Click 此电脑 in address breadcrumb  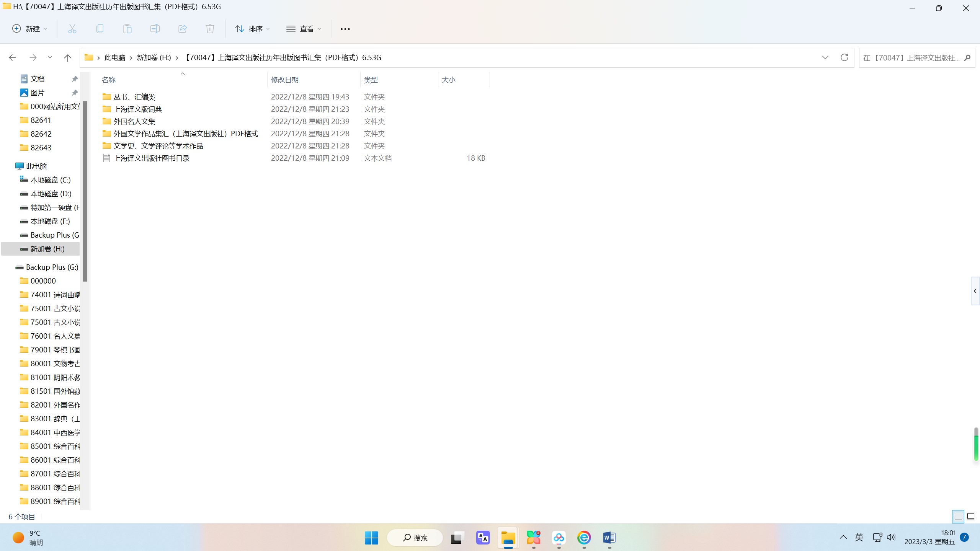[115, 58]
